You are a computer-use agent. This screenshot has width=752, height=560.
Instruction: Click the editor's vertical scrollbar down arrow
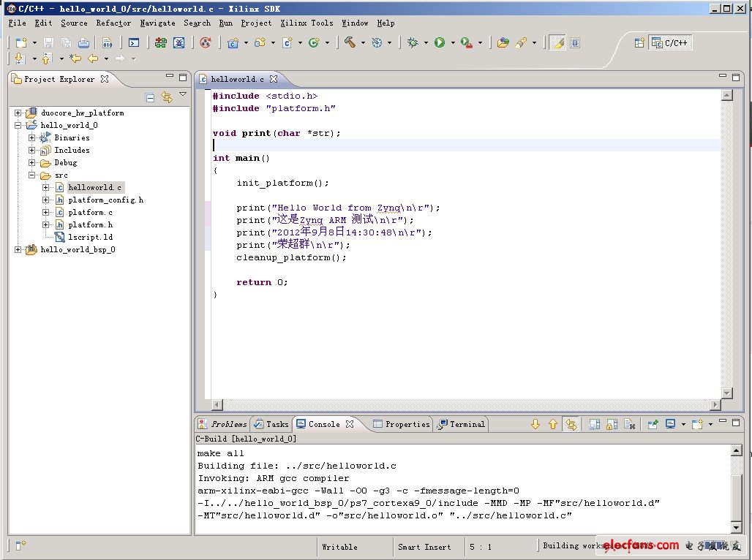click(x=726, y=393)
